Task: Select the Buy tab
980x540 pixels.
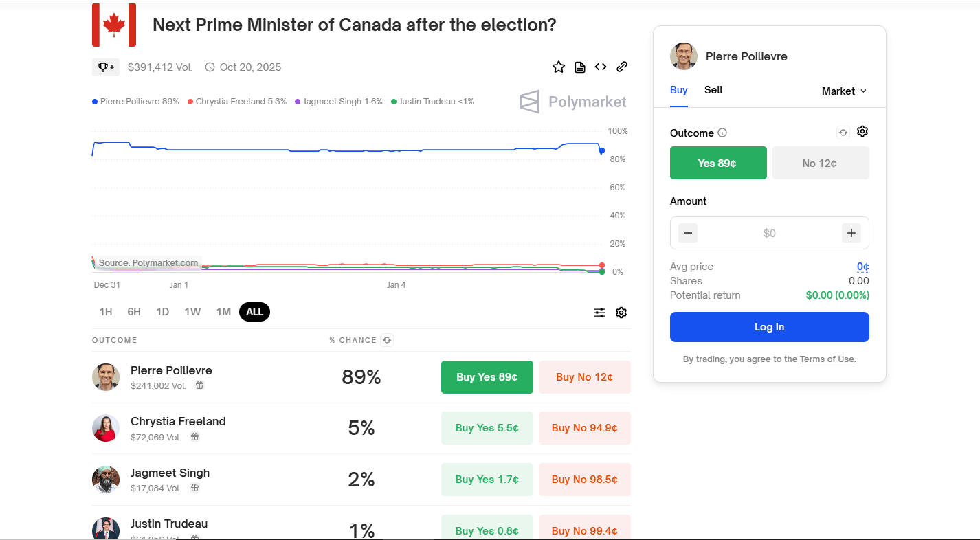Action: [x=679, y=90]
